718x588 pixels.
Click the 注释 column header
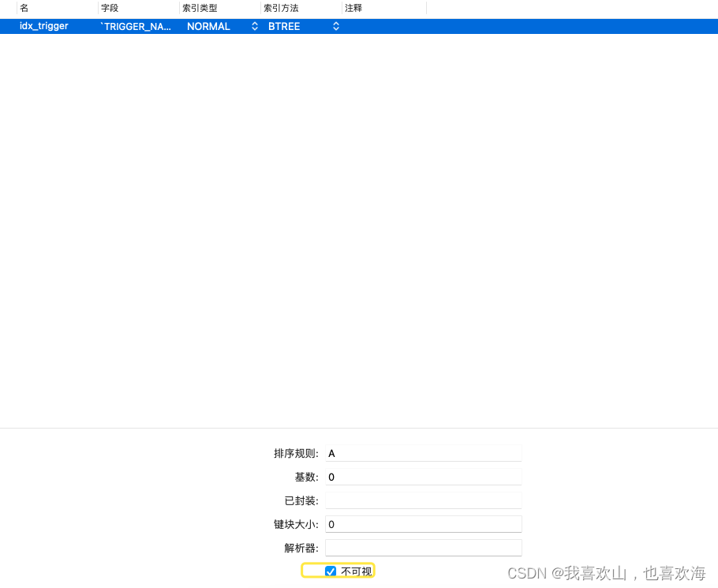(384, 8)
